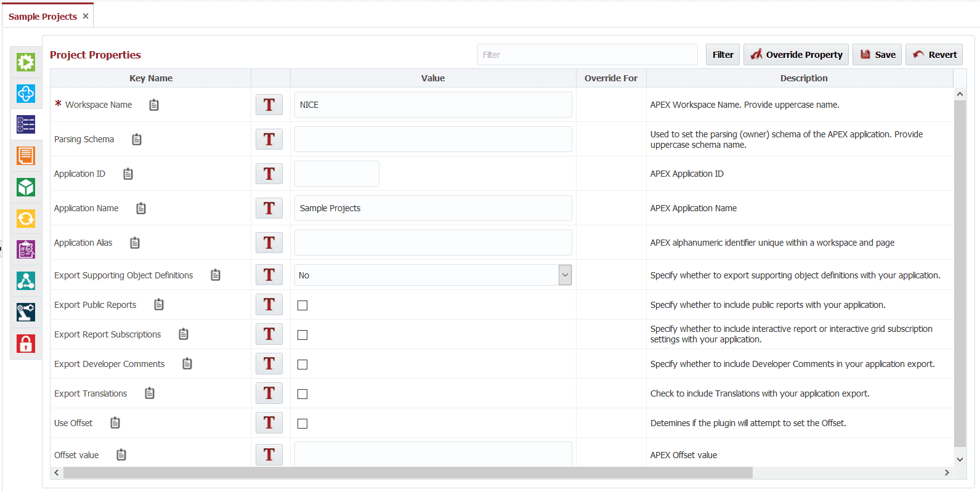Click the Application Alias value field
This screenshot has height=492, width=980.
[x=433, y=243]
